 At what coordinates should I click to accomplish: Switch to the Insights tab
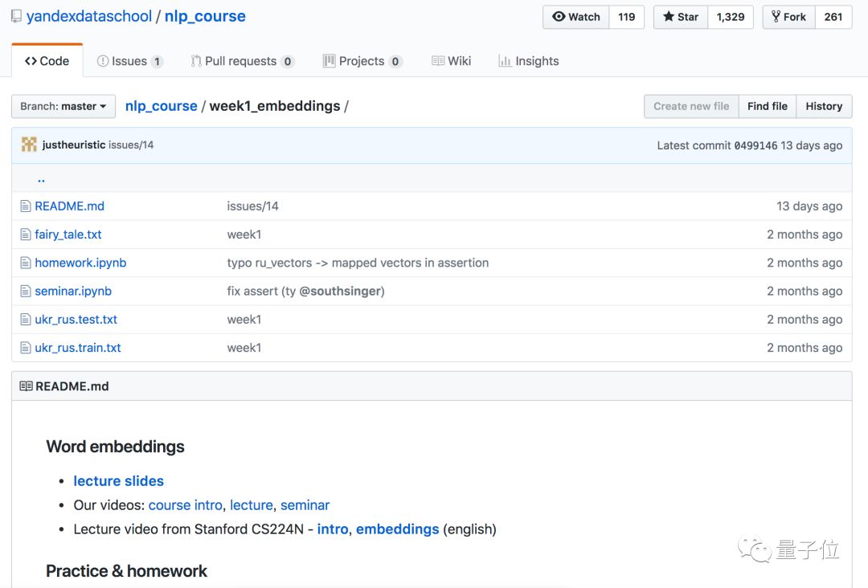pos(528,61)
